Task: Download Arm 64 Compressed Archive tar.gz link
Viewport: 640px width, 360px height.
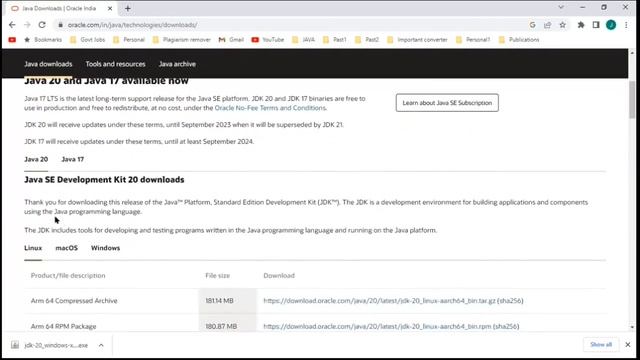Action: pyautogui.click(x=379, y=301)
